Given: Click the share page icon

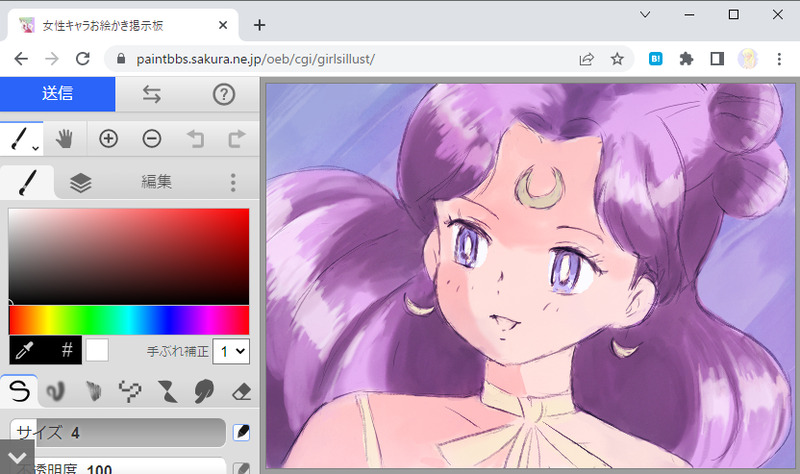Looking at the screenshot, I should [x=587, y=59].
